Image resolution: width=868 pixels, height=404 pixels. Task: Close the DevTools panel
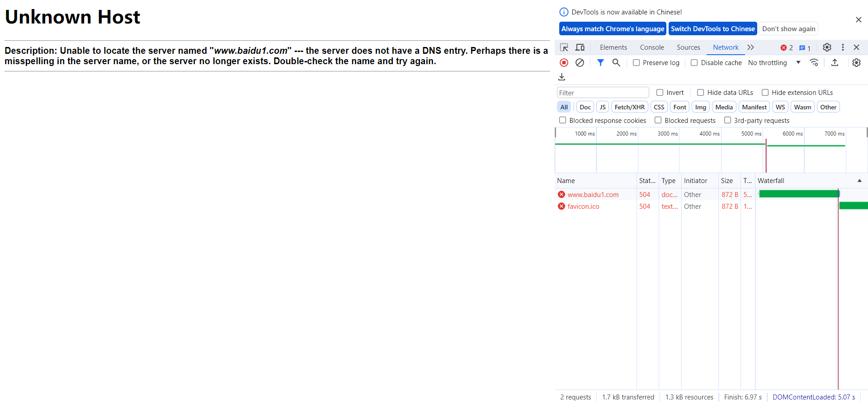tap(856, 47)
